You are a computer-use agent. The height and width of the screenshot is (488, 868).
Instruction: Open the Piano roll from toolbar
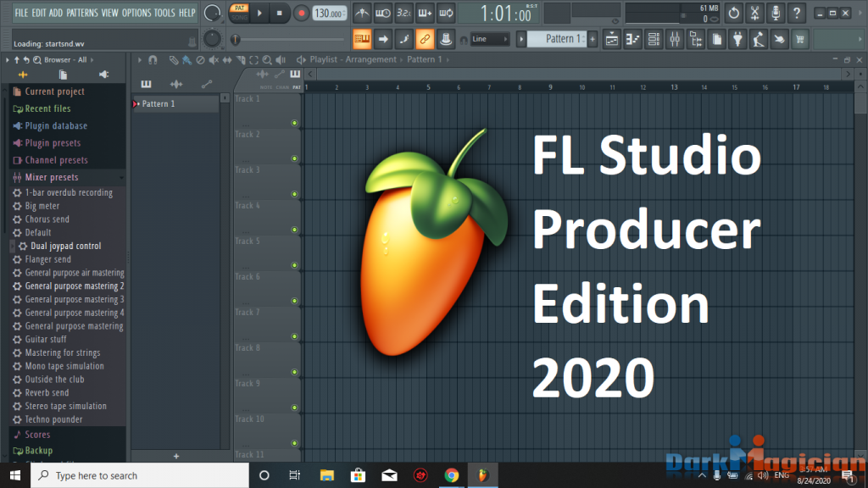click(632, 39)
